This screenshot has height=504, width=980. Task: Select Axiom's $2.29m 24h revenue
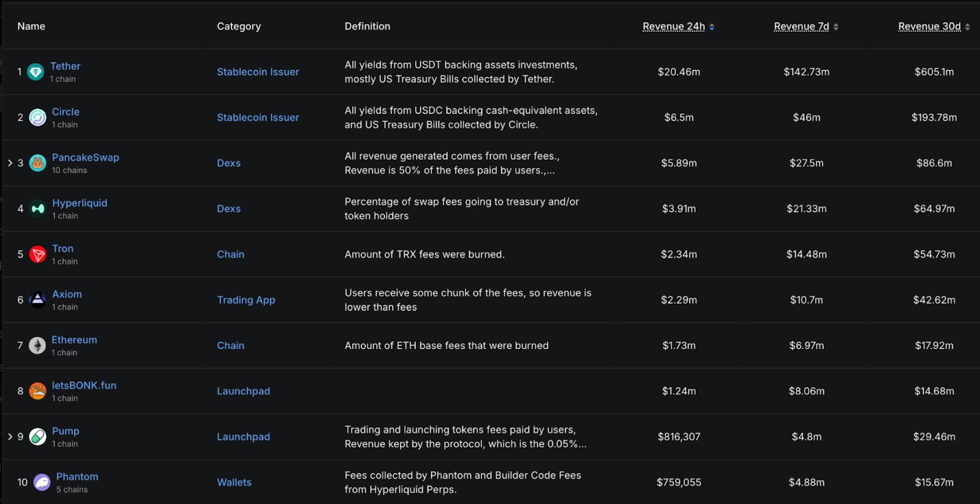point(679,300)
